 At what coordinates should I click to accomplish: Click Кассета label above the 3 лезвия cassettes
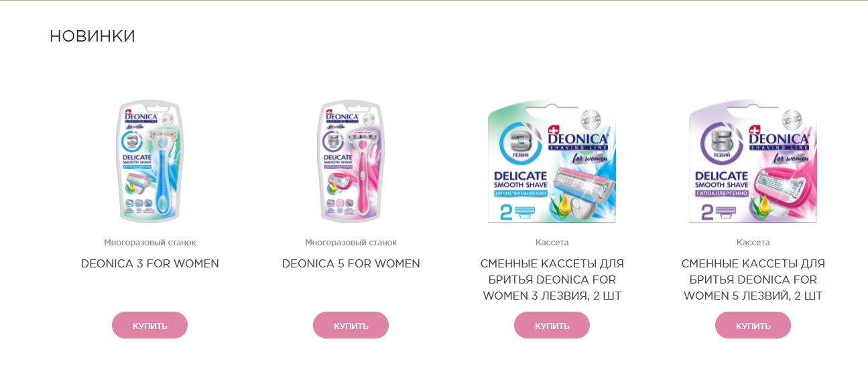552,242
